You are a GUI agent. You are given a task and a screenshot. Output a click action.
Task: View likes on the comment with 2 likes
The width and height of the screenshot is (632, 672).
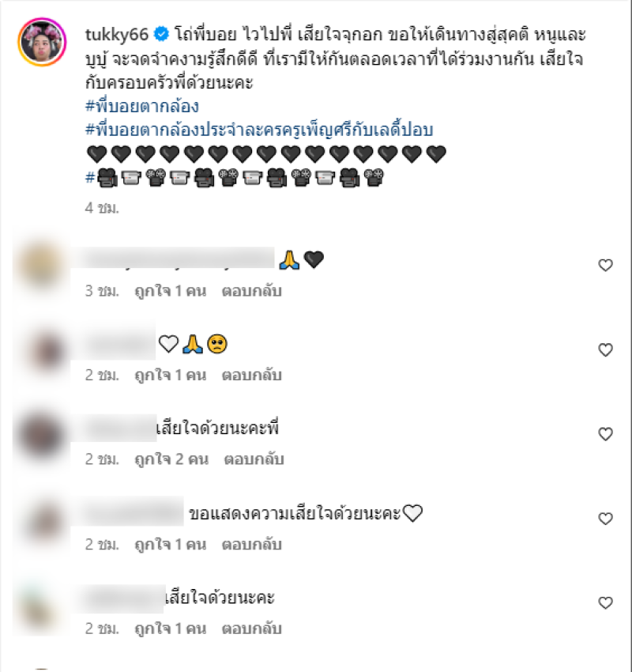pos(171,459)
